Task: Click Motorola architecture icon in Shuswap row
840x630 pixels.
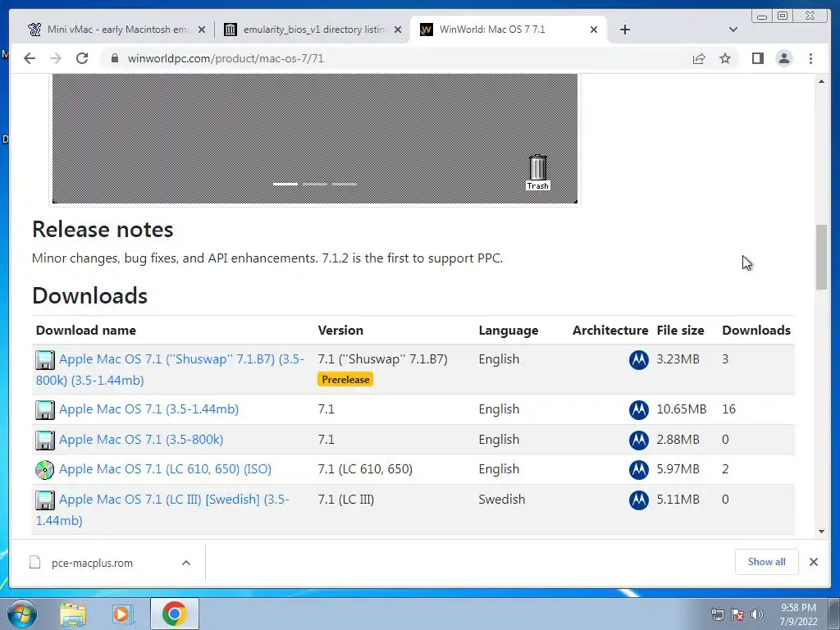Action: pyautogui.click(x=638, y=360)
